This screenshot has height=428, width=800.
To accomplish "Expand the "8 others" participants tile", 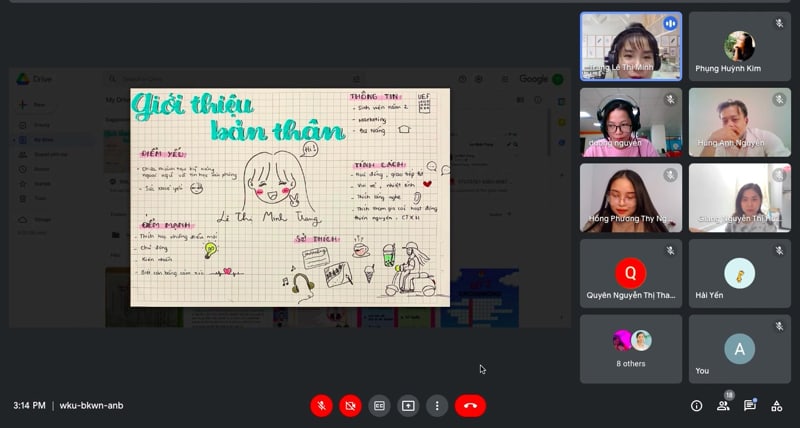I will [x=631, y=348].
